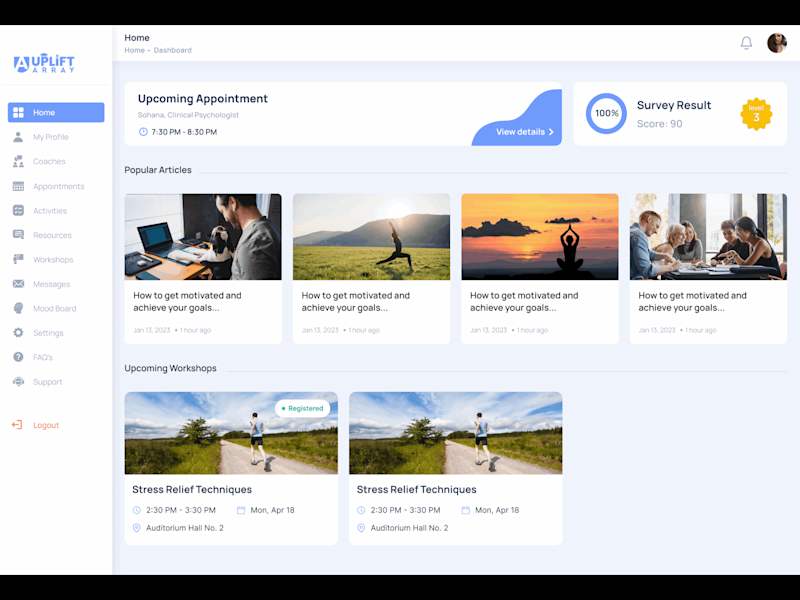Open article thumbnail of man with laptop
The height and width of the screenshot is (600, 800).
[203, 237]
